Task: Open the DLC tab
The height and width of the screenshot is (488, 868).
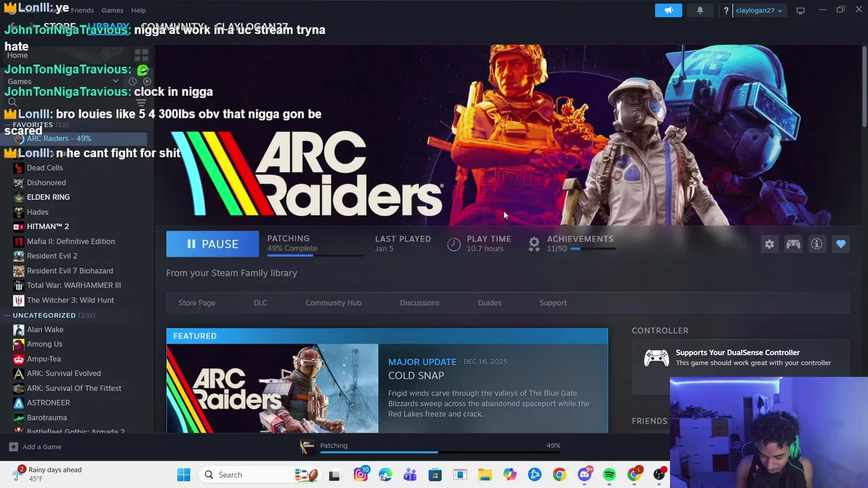Action: [260, 303]
